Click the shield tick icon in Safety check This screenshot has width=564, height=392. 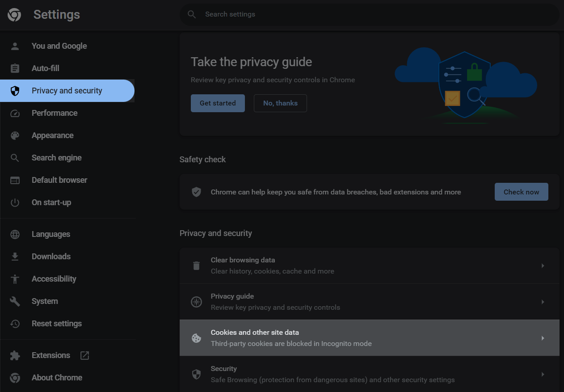(x=196, y=192)
